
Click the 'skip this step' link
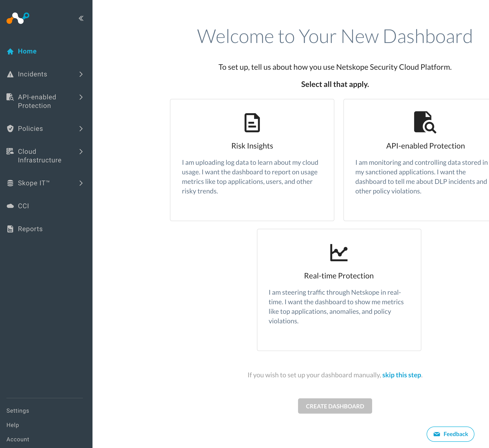pyautogui.click(x=402, y=375)
